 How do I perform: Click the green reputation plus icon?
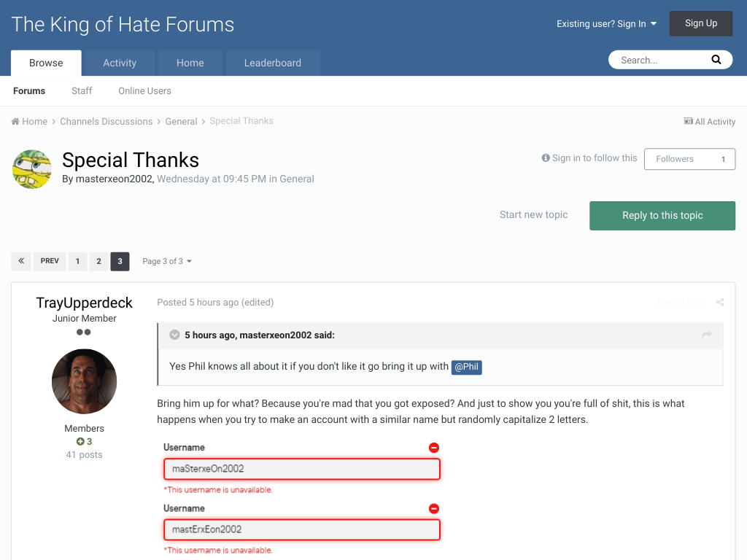(80, 441)
